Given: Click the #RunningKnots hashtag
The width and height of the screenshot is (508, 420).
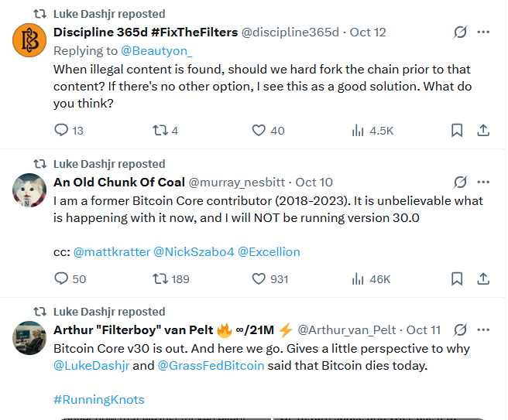Looking at the screenshot, I should [x=99, y=400].
